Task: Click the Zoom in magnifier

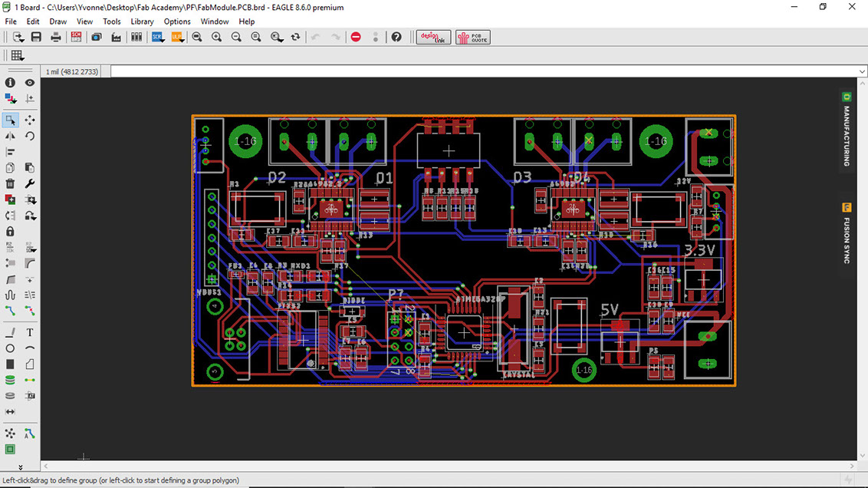Action: coord(216,37)
